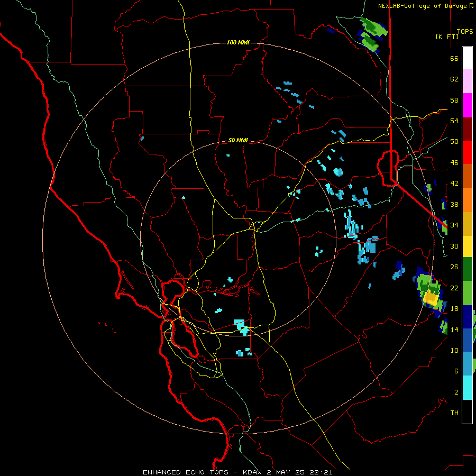Click the legend value 42
Image resolution: width=476 pixels, height=476 pixels.
tap(454, 184)
